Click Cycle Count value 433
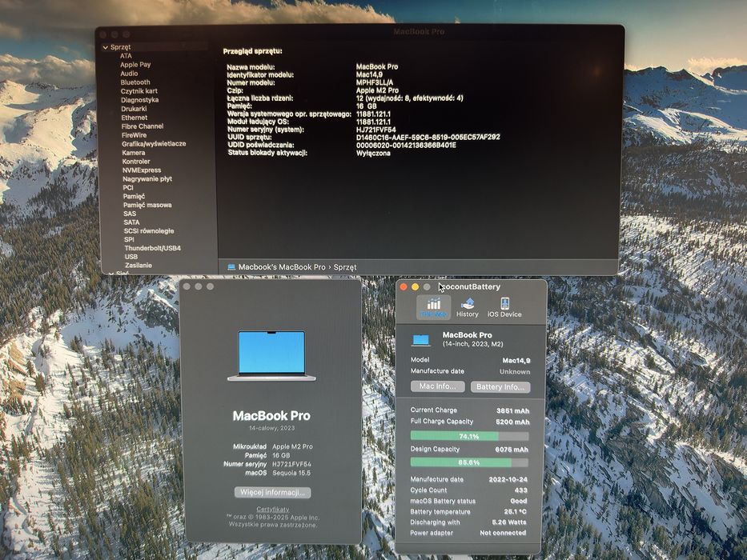 point(520,490)
